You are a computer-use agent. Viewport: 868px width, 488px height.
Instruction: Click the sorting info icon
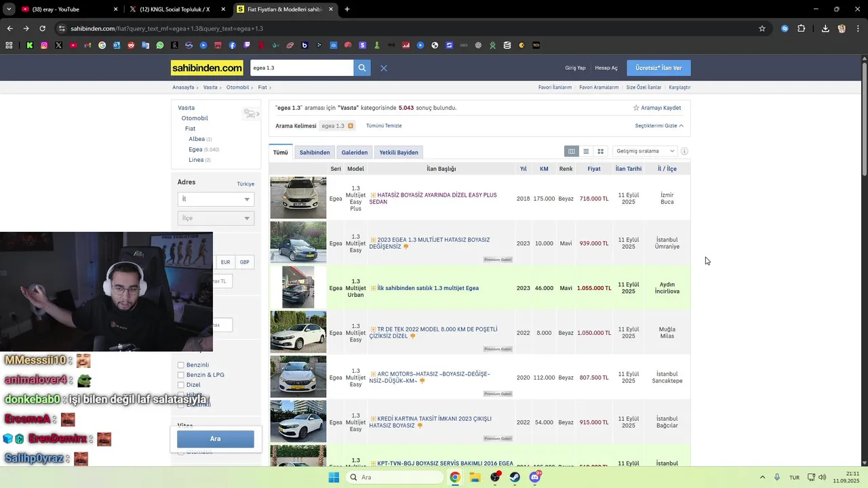pyautogui.click(x=684, y=151)
